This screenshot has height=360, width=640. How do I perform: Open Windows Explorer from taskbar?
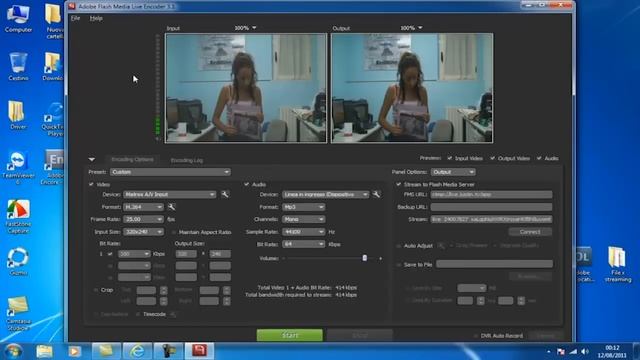click(44, 351)
